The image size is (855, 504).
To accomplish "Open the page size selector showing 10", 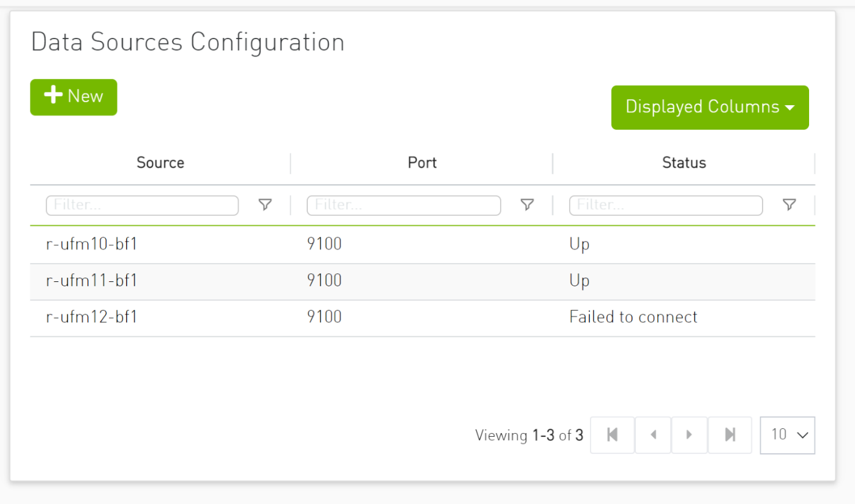I will (x=787, y=435).
